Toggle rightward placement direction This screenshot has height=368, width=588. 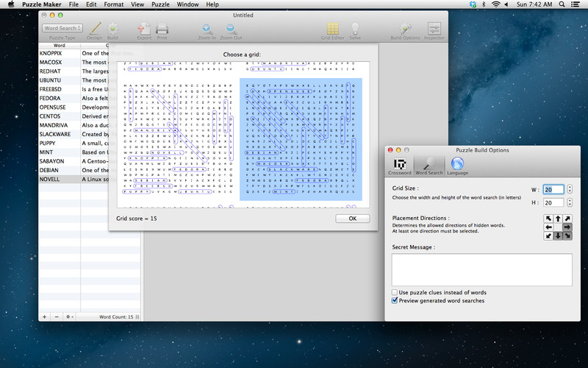pos(567,227)
